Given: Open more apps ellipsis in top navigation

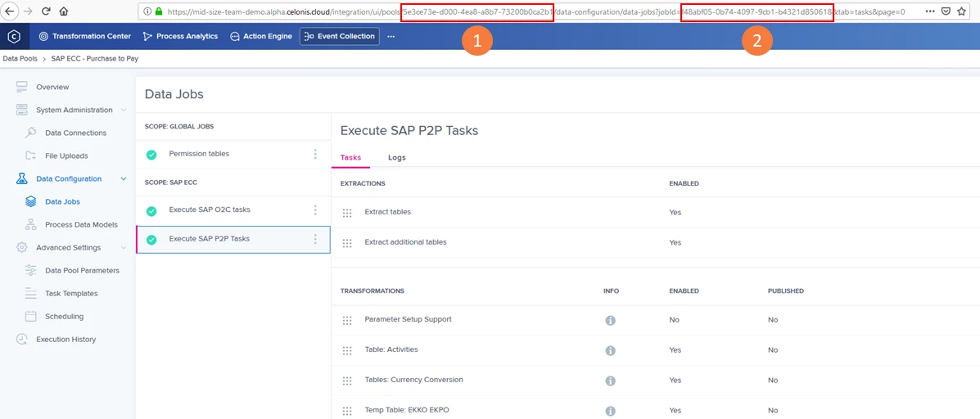Looking at the screenshot, I should click(x=391, y=36).
